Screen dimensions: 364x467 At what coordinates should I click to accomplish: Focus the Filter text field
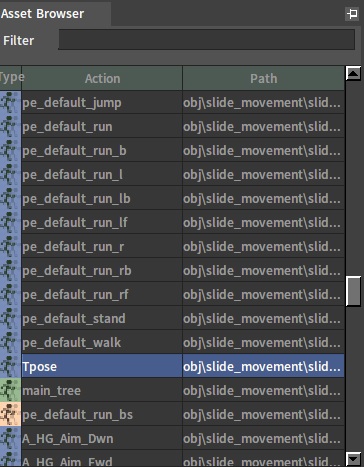point(206,40)
